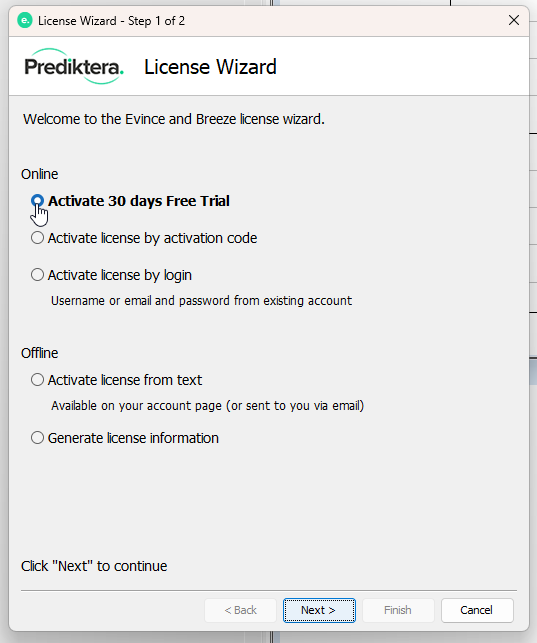
Task: Click the Prediktera logo in the header
Action: pyautogui.click(x=74, y=66)
